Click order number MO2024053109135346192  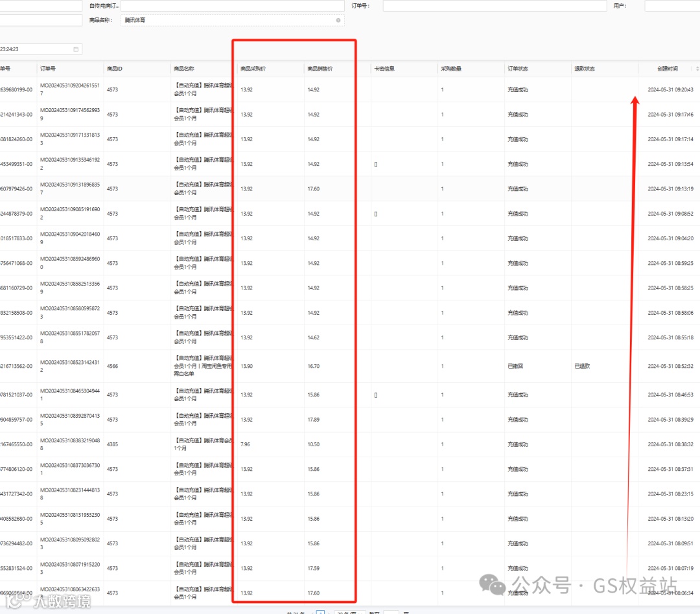click(x=70, y=164)
